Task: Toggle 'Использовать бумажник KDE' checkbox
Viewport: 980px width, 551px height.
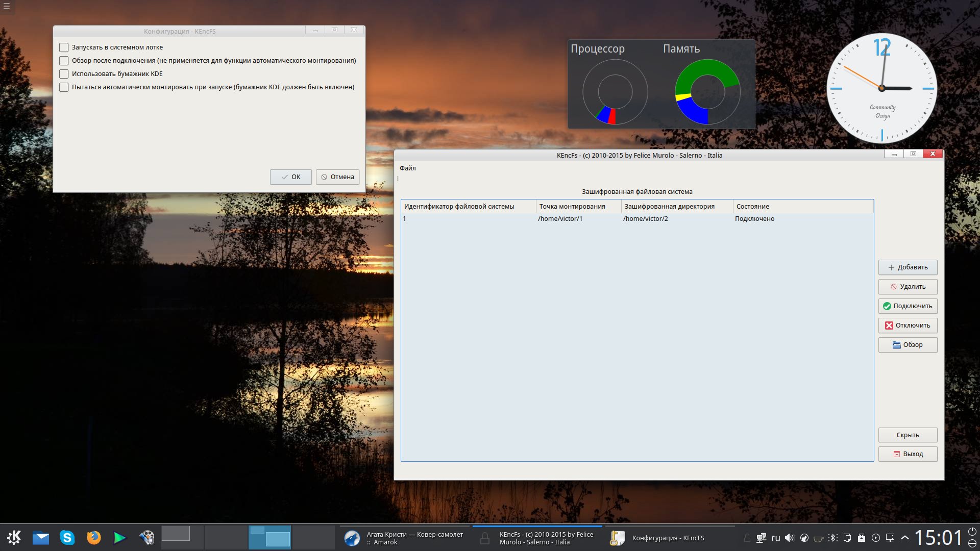Action: click(x=64, y=74)
